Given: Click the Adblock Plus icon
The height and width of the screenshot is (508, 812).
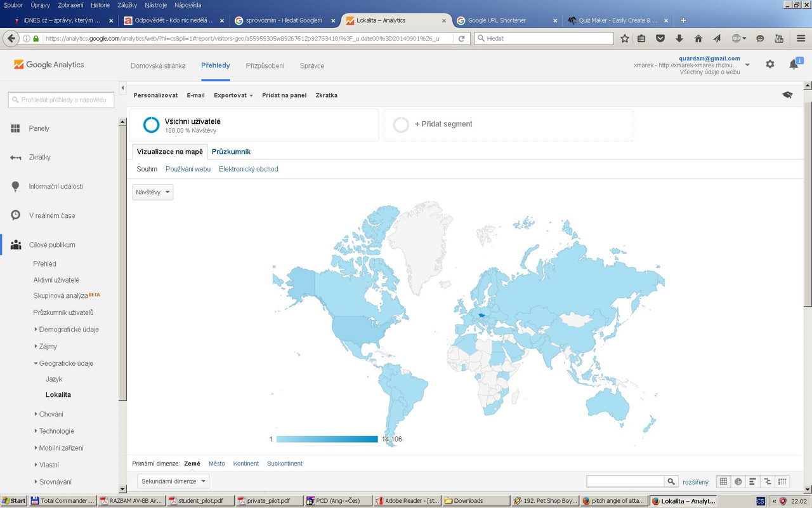Looking at the screenshot, I should (738, 38).
